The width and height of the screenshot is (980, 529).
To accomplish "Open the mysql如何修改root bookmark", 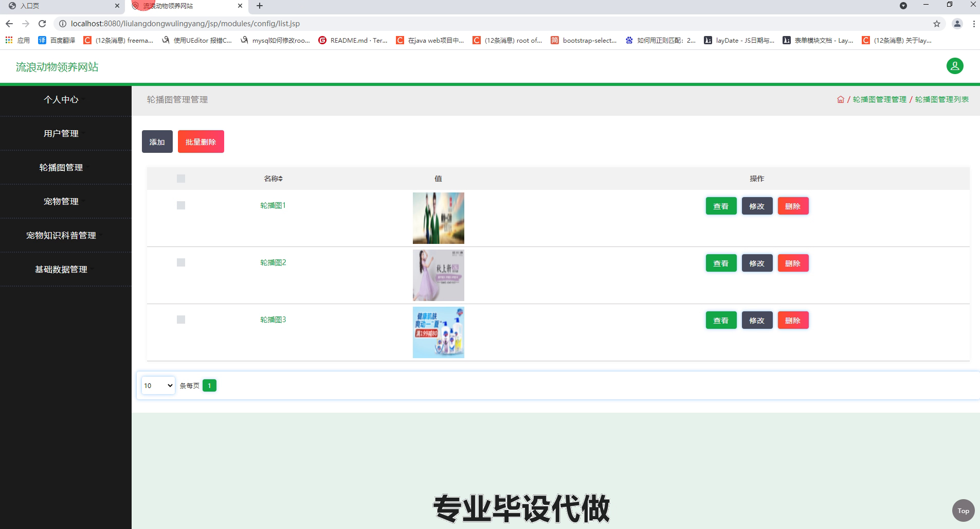I will point(275,40).
